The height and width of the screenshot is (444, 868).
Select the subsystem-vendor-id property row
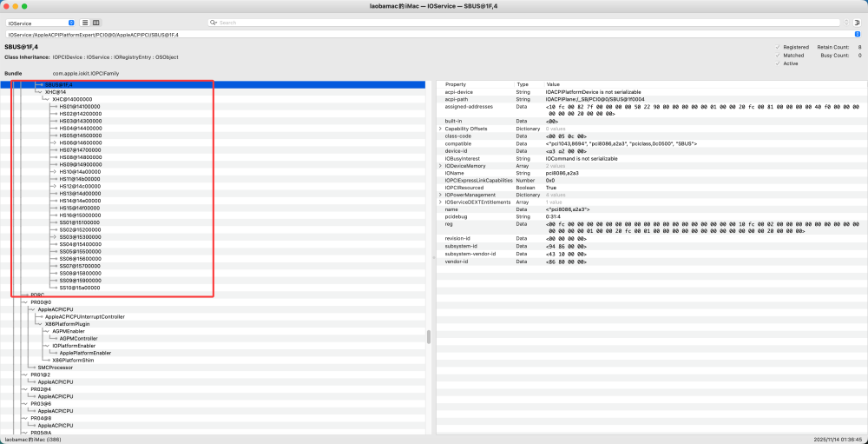pos(651,254)
